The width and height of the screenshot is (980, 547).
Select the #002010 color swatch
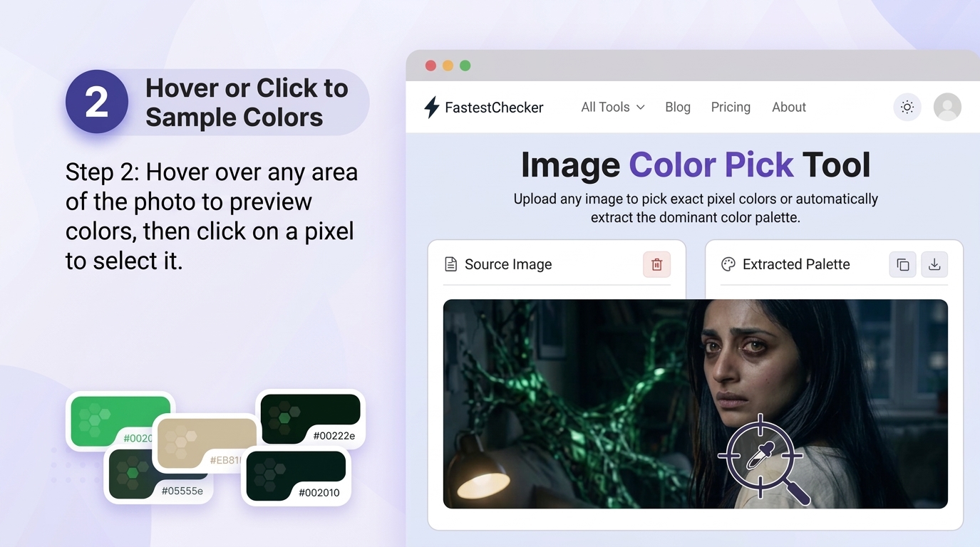click(x=296, y=476)
